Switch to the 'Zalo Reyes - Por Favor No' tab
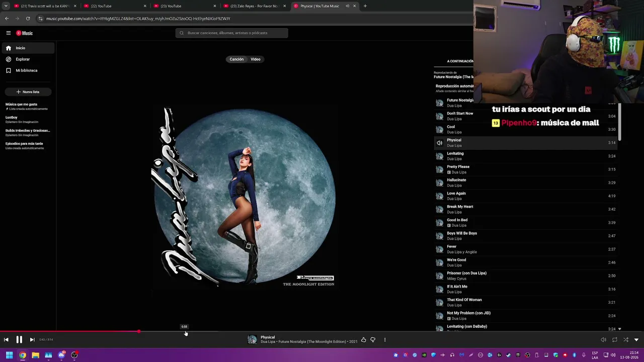This screenshot has height=362, width=644. (x=255, y=6)
